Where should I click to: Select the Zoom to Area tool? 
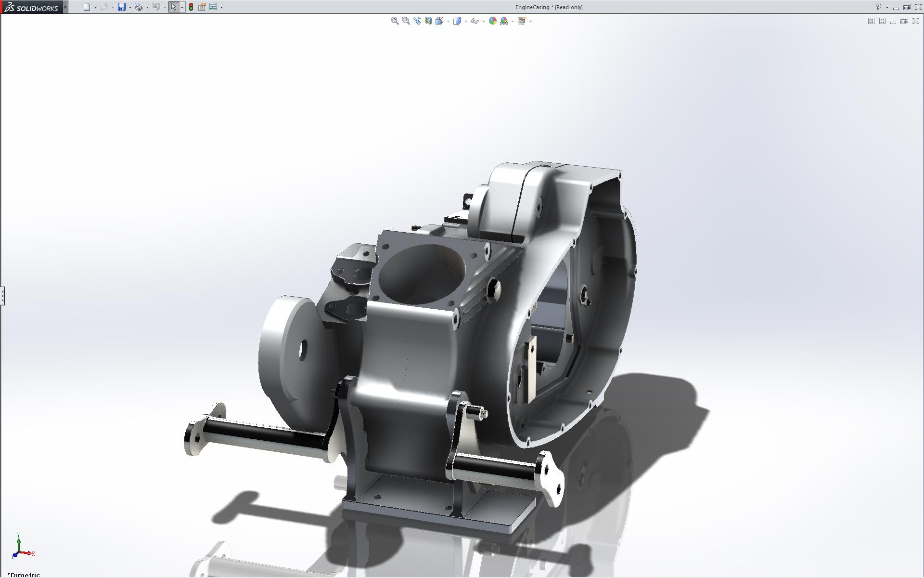coord(406,21)
